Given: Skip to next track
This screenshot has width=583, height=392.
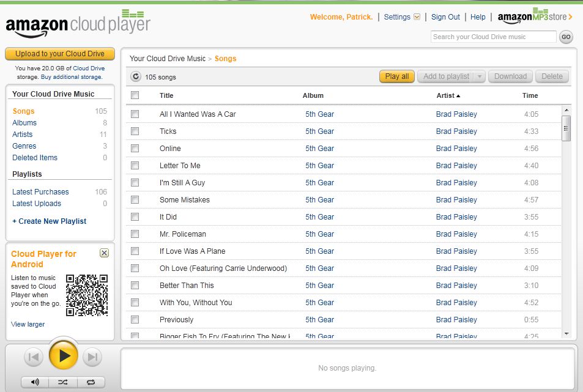Looking at the screenshot, I should (92, 357).
